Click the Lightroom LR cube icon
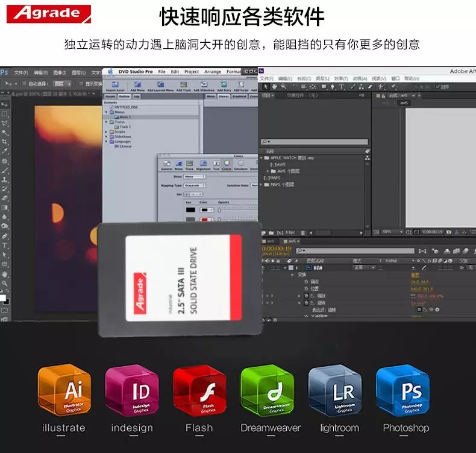Viewport: 476px width, 453px height. [x=335, y=390]
